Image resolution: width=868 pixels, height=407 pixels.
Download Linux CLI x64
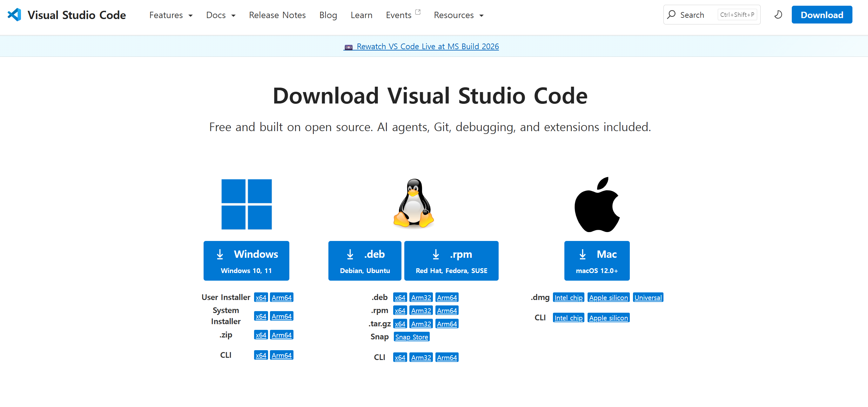[400, 357]
